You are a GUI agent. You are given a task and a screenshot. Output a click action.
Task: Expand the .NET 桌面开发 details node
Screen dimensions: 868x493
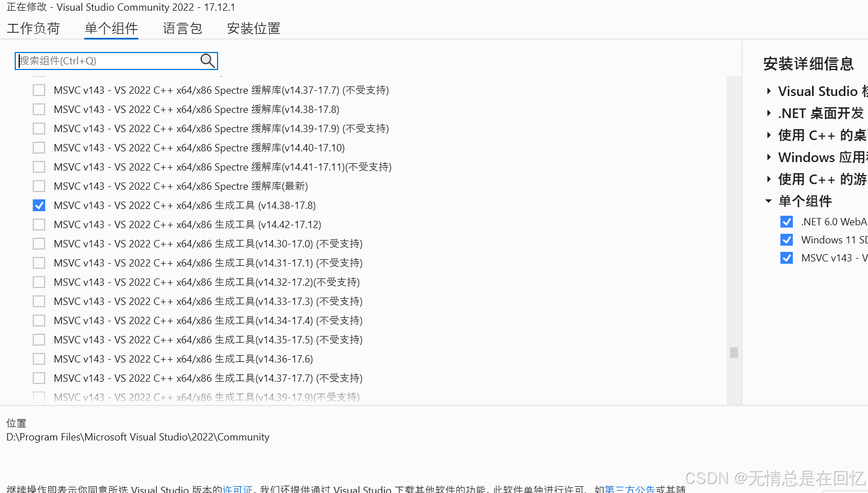click(769, 113)
